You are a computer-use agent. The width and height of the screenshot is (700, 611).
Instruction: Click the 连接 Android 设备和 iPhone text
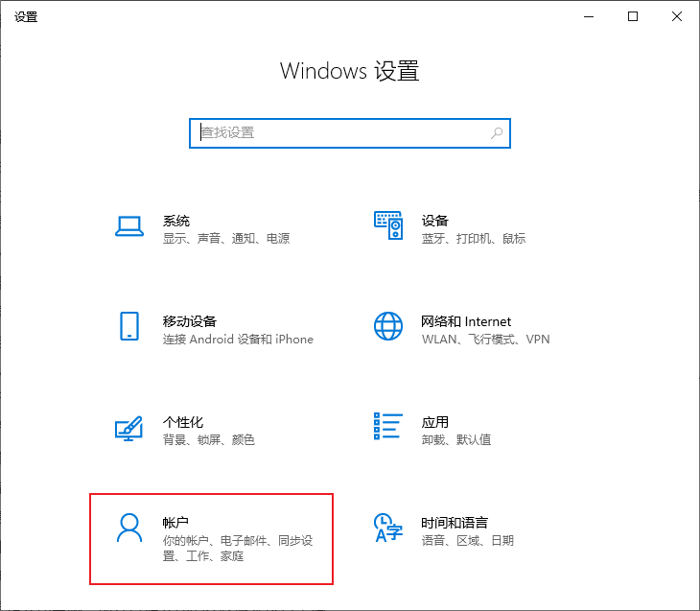pos(238,339)
